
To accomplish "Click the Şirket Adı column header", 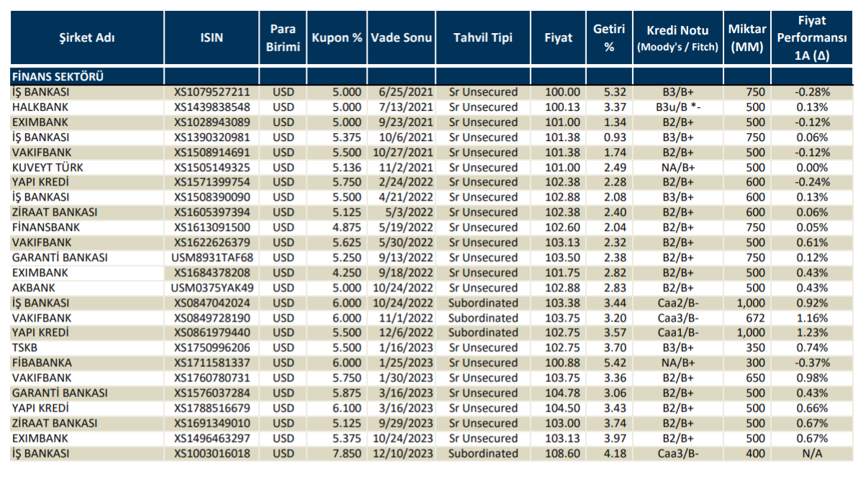I will coord(86,38).
